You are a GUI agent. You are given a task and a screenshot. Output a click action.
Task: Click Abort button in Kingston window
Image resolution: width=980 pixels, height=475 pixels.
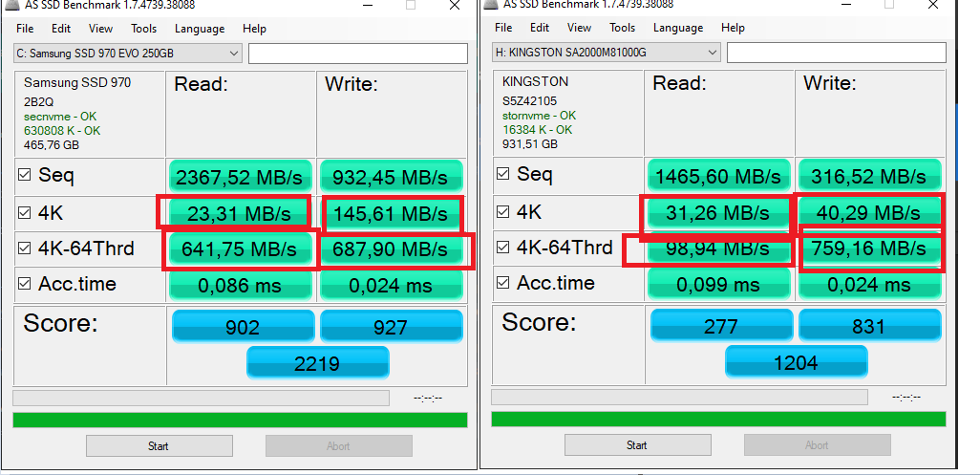(818, 445)
